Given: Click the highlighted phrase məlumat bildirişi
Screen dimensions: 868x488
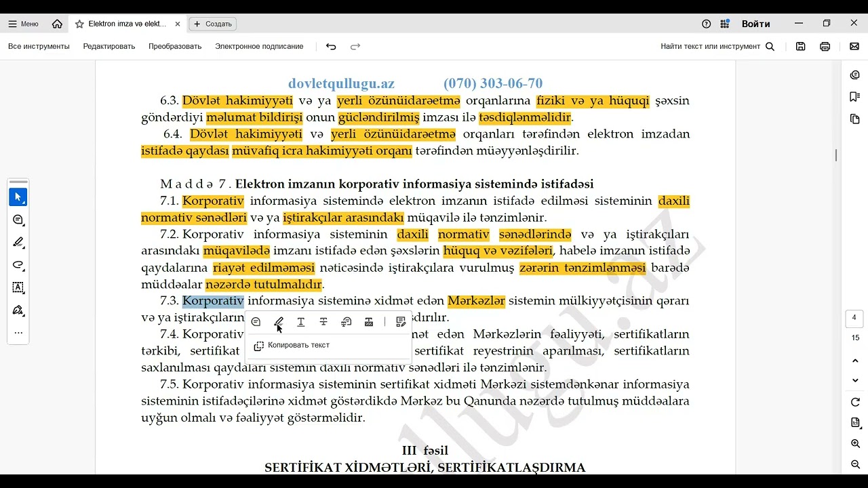Looking at the screenshot, I should click(254, 117).
